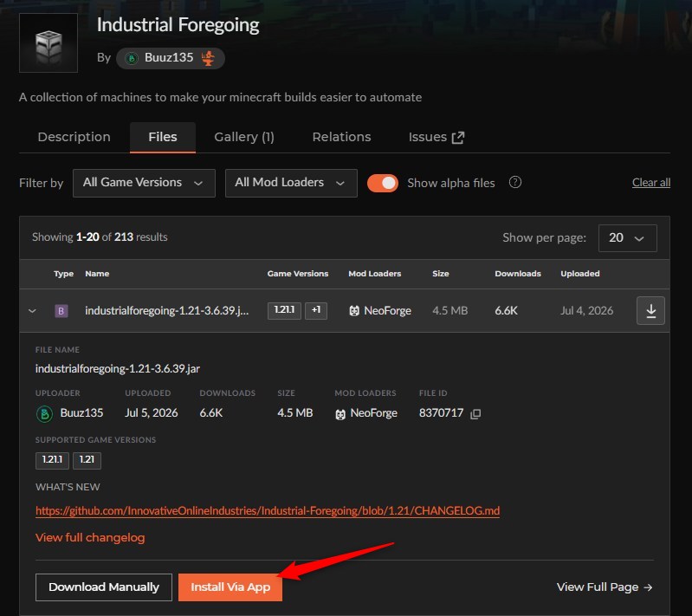This screenshot has height=616, width=692.
Task: Click the Beta release type B icon
Action: tap(61, 311)
